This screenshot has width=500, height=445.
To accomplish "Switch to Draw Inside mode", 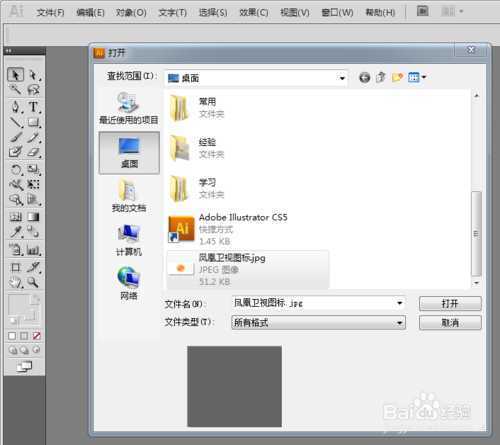I will [36, 350].
